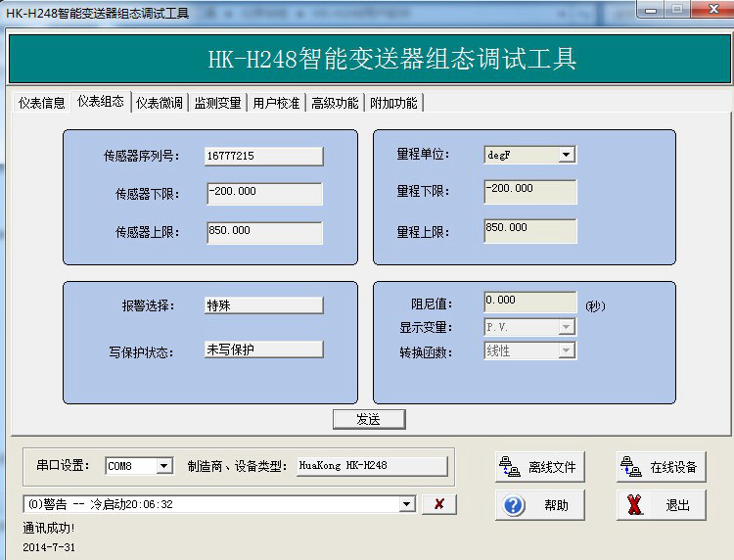Click the 量程下限 input field
Screen dimensions: 734x560
pyautogui.click(x=529, y=192)
